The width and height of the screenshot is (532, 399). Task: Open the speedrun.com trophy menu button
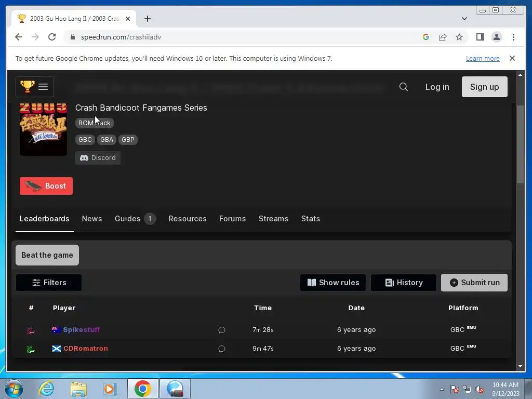(35, 87)
